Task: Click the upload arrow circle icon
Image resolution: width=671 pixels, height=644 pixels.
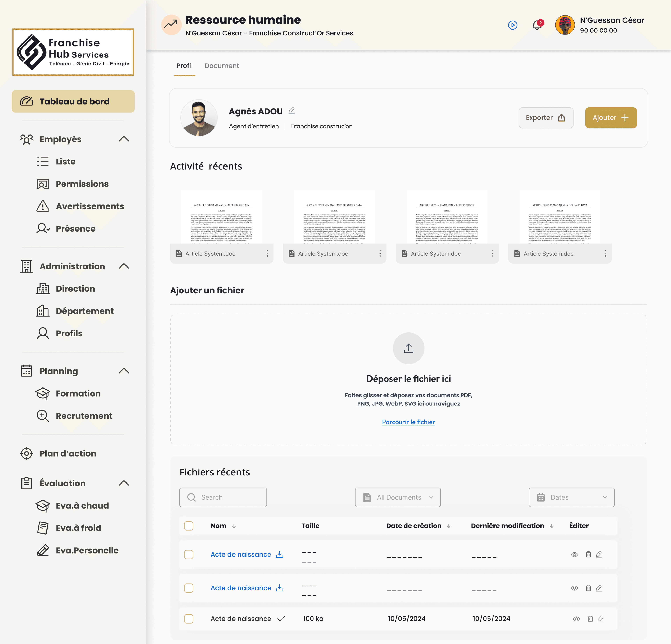Action: [x=408, y=348]
